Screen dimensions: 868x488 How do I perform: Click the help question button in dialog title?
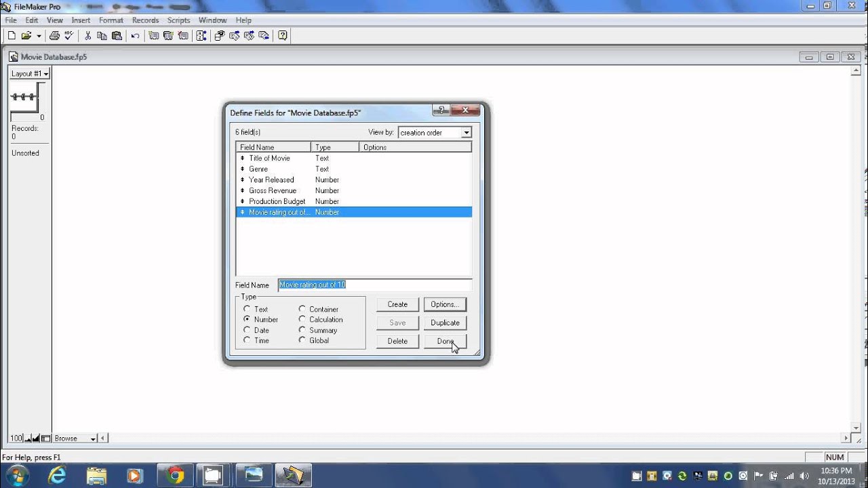(441, 110)
